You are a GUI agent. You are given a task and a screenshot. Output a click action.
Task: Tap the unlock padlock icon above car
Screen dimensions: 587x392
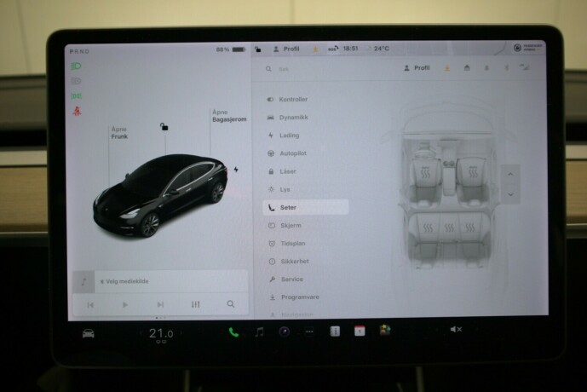tap(164, 127)
